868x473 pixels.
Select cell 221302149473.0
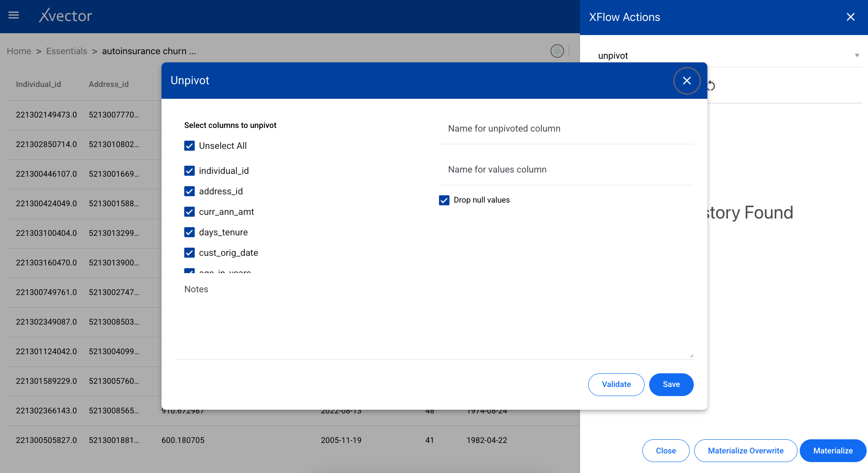click(46, 115)
